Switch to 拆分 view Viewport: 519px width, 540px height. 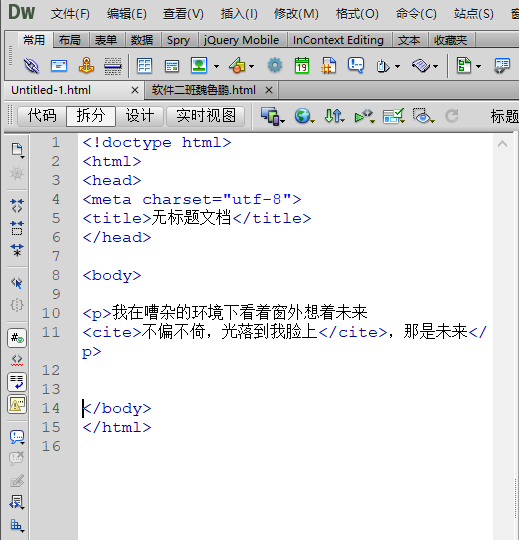pyautogui.click(x=91, y=116)
